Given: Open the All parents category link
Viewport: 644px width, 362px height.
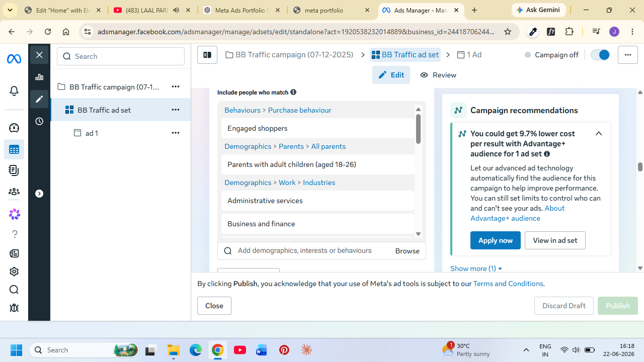Looking at the screenshot, I should (329, 146).
